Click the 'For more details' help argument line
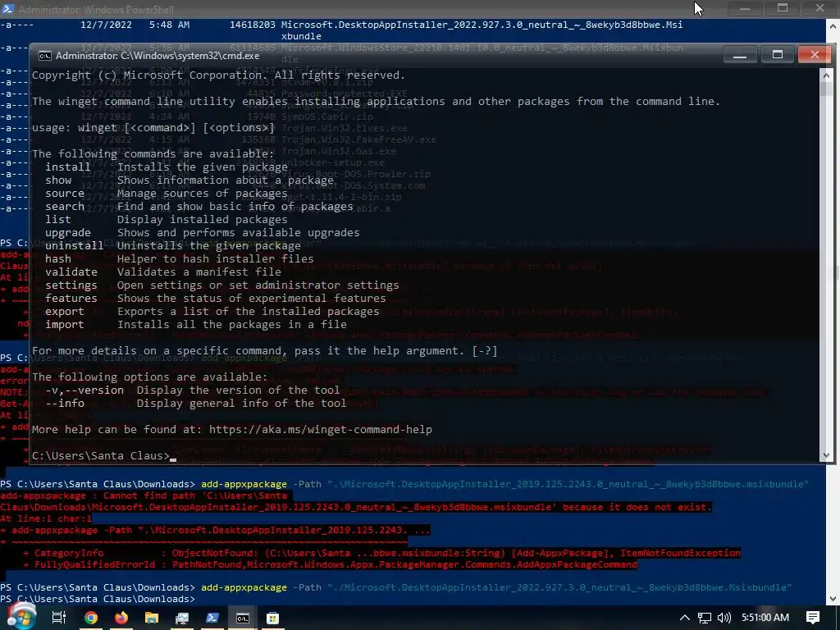 (265, 351)
